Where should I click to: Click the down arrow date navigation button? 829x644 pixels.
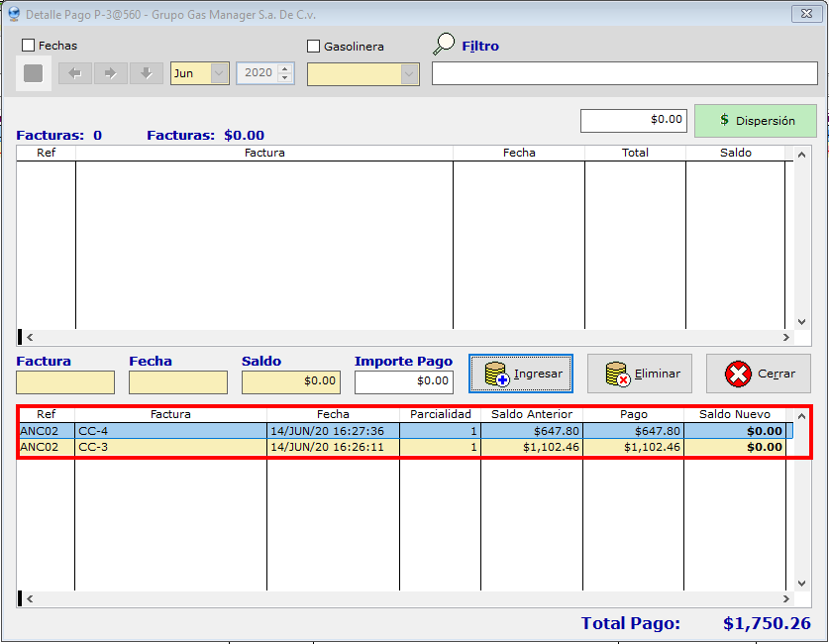click(x=146, y=73)
